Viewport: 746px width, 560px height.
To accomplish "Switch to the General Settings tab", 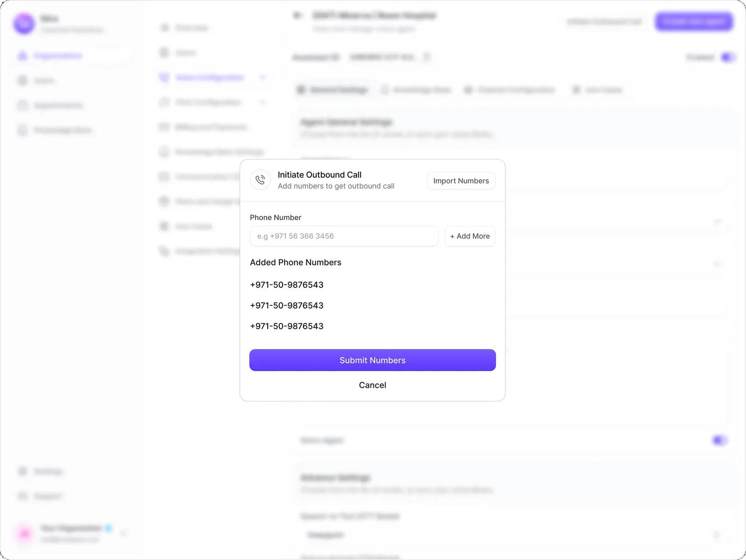I will point(332,90).
